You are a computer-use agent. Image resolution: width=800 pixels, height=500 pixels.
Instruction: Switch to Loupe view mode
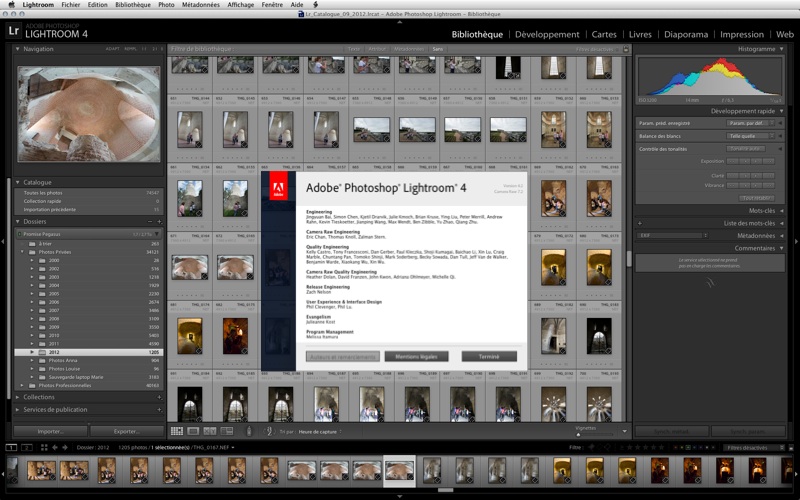(193, 431)
